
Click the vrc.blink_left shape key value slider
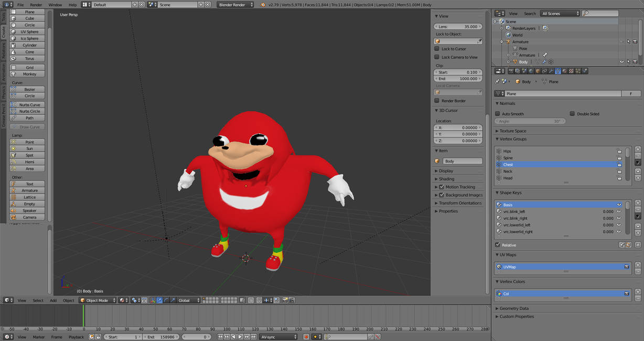607,211
